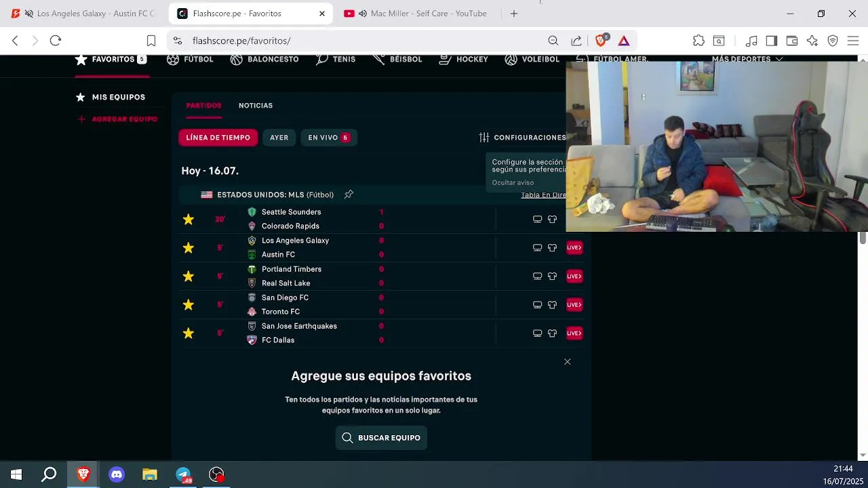Select the En Vivo filter
This screenshot has height=488, width=868.
[x=329, y=138]
